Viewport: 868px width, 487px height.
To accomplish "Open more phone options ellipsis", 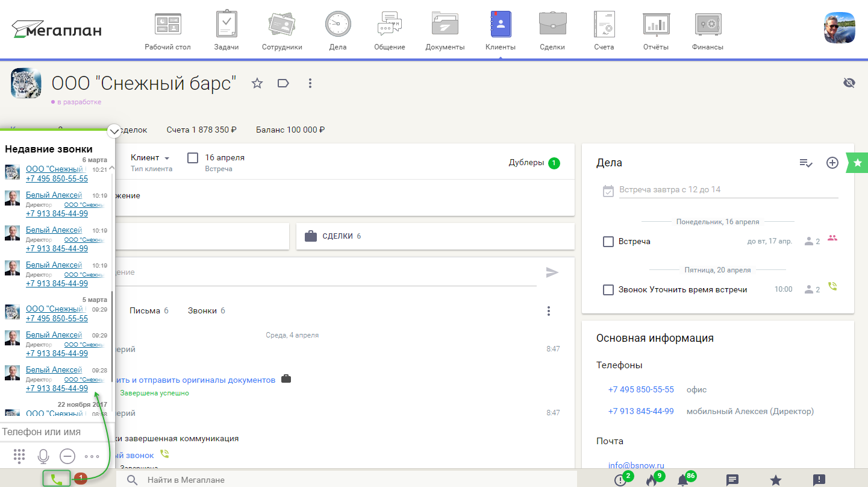I will (92, 456).
